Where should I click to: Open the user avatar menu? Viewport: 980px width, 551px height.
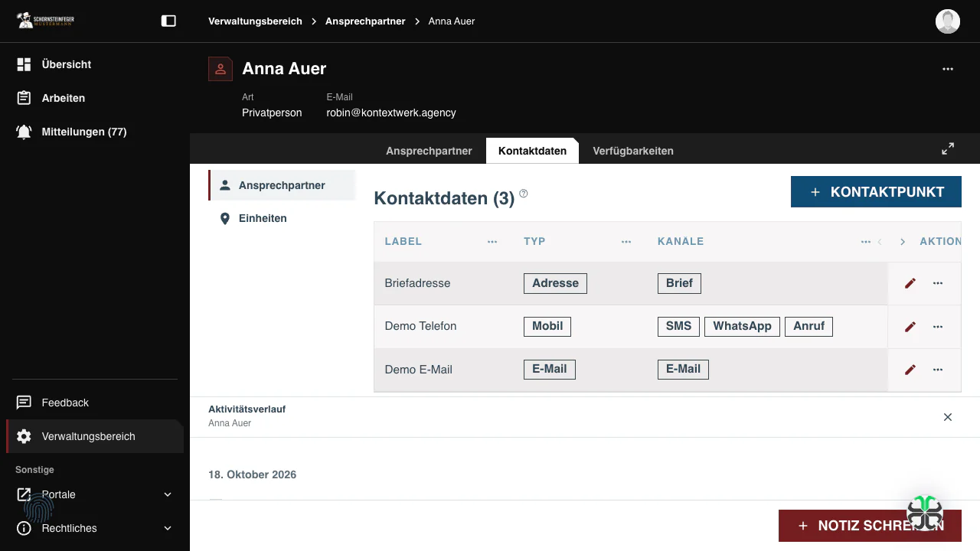click(948, 21)
